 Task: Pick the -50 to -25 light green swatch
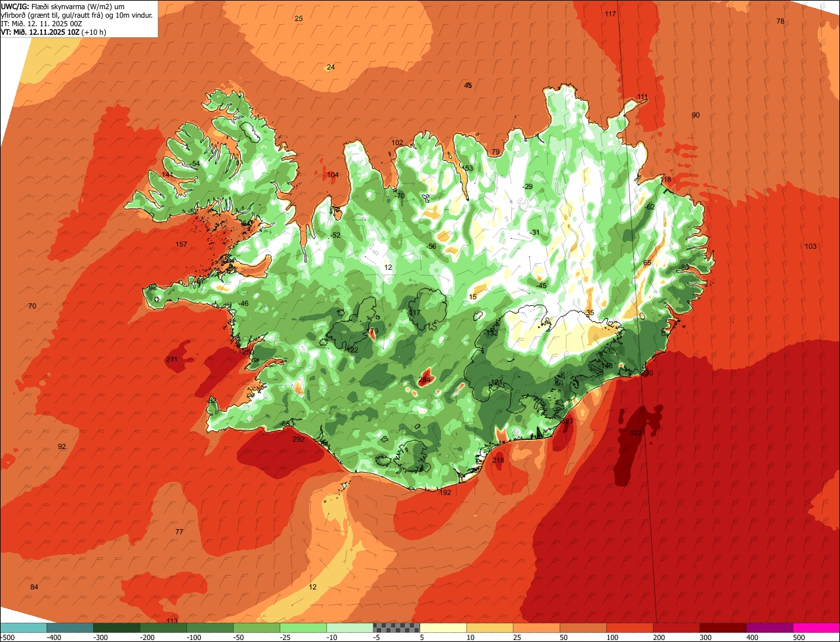(x=256, y=628)
